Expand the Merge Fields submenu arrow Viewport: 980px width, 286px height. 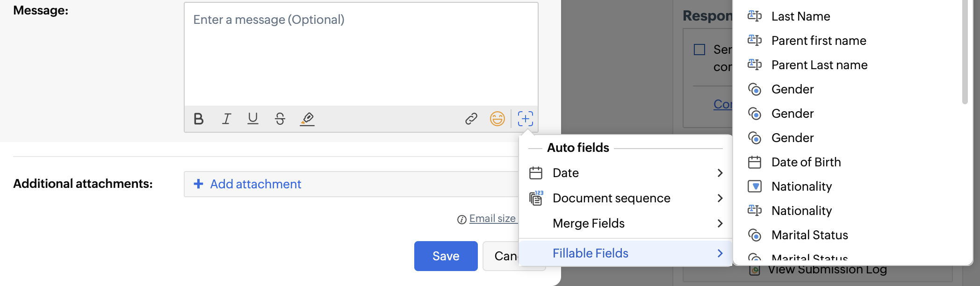pyautogui.click(x=720, y=223)
